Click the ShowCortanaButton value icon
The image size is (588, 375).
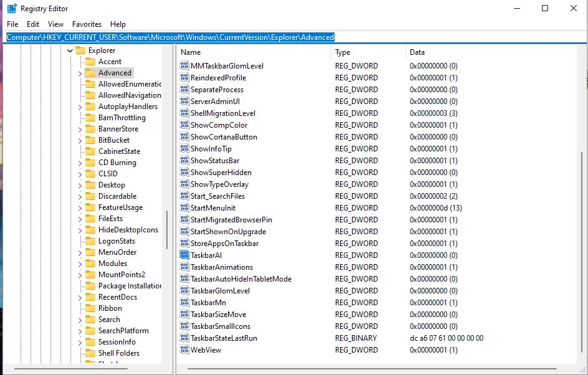(x=184, y=137)
